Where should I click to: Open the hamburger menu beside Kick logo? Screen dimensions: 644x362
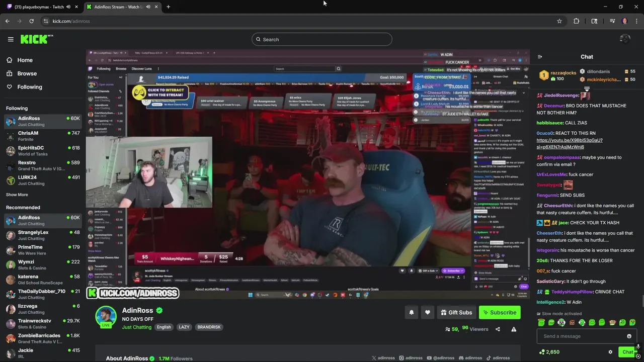(11, 39)
